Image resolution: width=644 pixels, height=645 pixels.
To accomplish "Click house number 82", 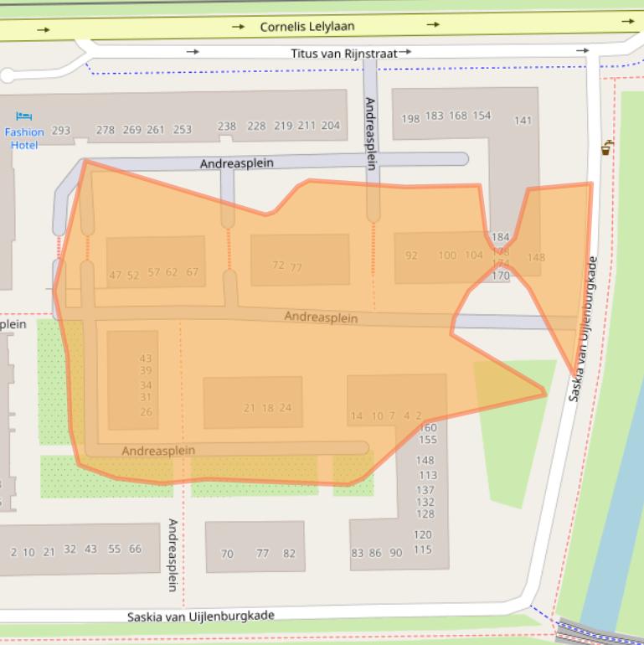I will (289, 554).
